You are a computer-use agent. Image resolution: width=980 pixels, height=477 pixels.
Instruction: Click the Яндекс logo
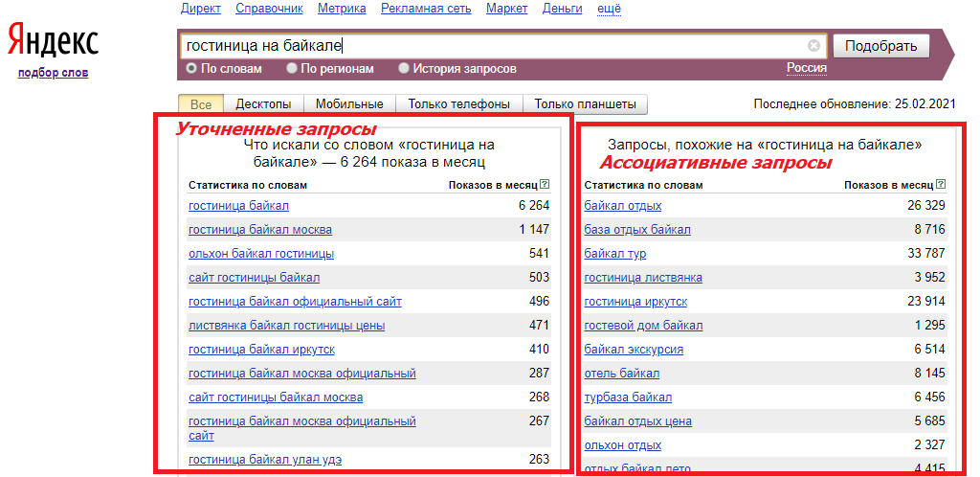[x=53, y=41]
